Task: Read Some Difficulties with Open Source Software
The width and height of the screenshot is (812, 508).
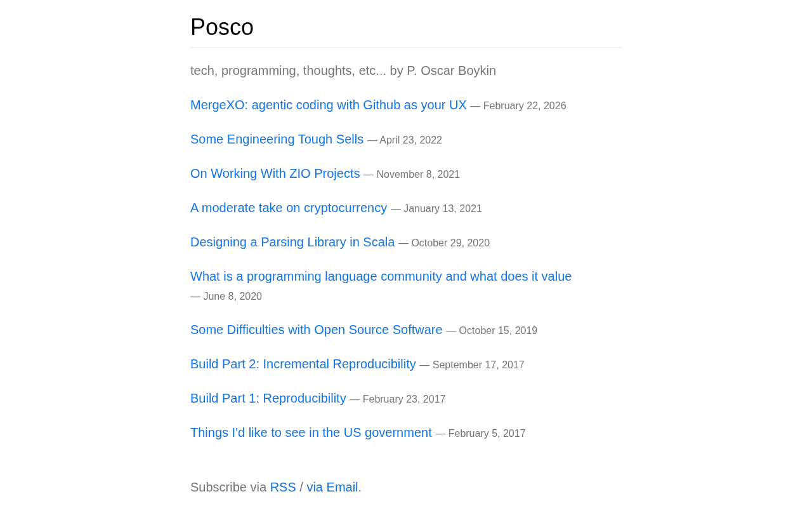Action: pyautogui.click(x=316, y=330)
